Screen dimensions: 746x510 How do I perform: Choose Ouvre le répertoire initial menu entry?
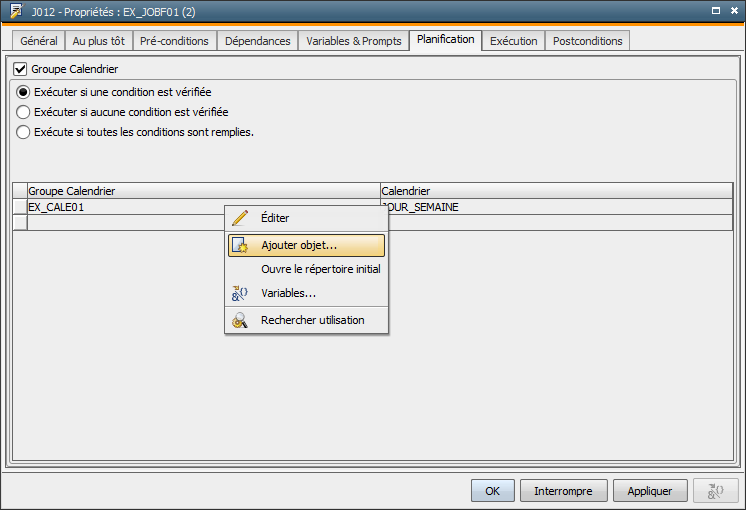tap(320, 269)
